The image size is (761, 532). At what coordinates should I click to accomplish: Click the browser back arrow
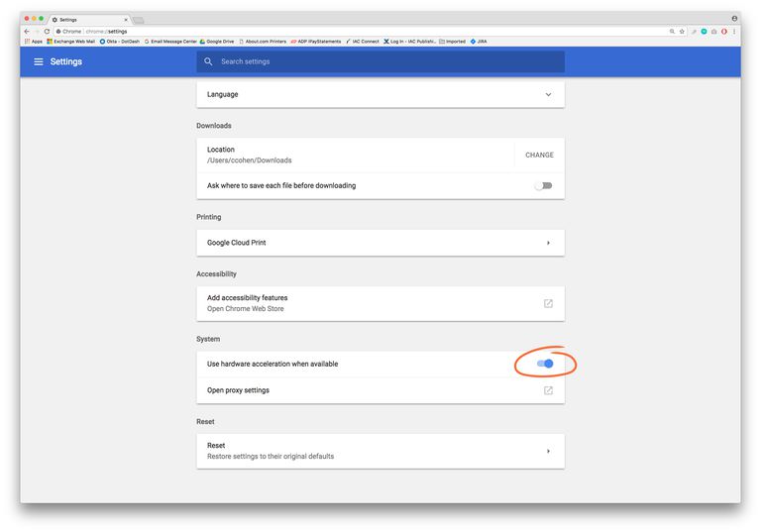point(27,32)
